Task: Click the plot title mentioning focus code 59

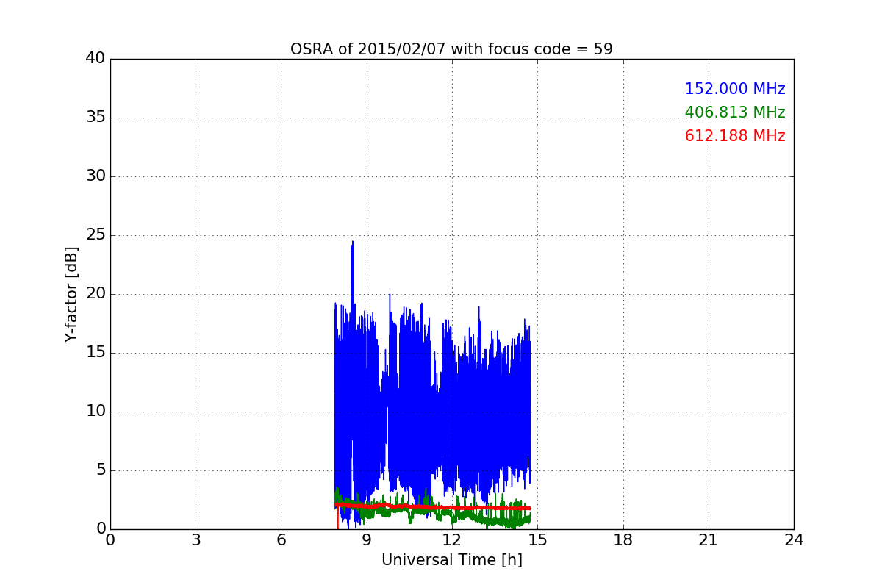Action: [x=451, y=49]
